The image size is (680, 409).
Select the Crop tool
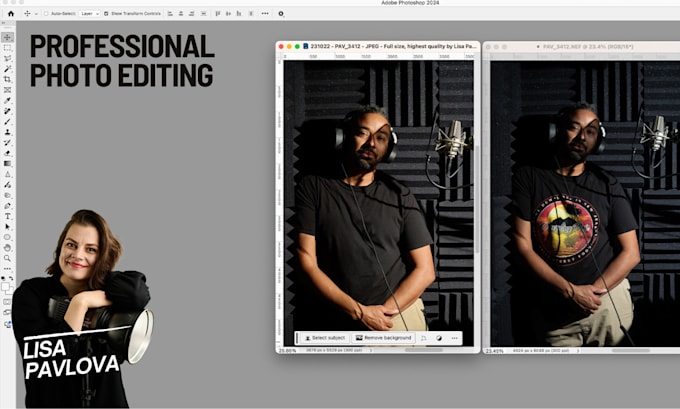[7, 79]
